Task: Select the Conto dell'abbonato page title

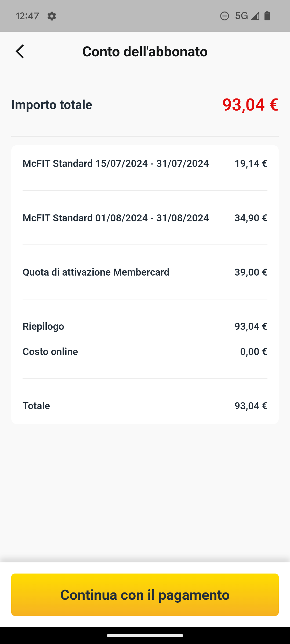Action: point(145,51)
